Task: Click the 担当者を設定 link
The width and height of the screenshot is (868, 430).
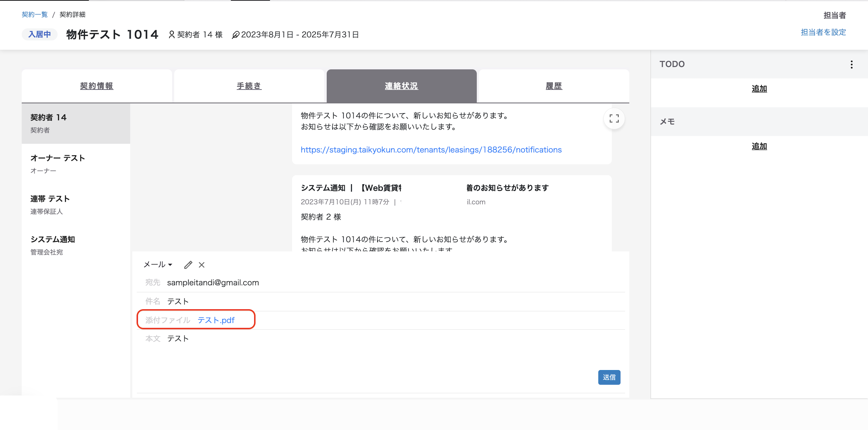Action: [x=823, y=32]
